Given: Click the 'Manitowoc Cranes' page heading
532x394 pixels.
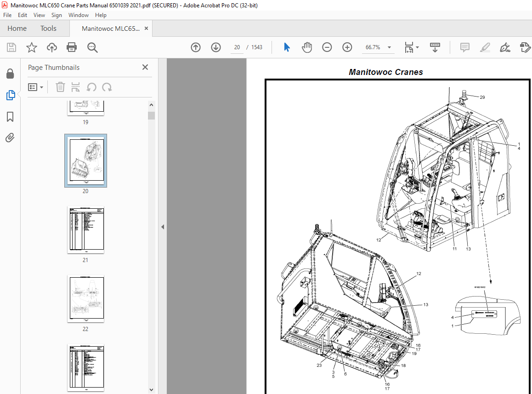Looking at the screenshot, I should pos(386,72).
